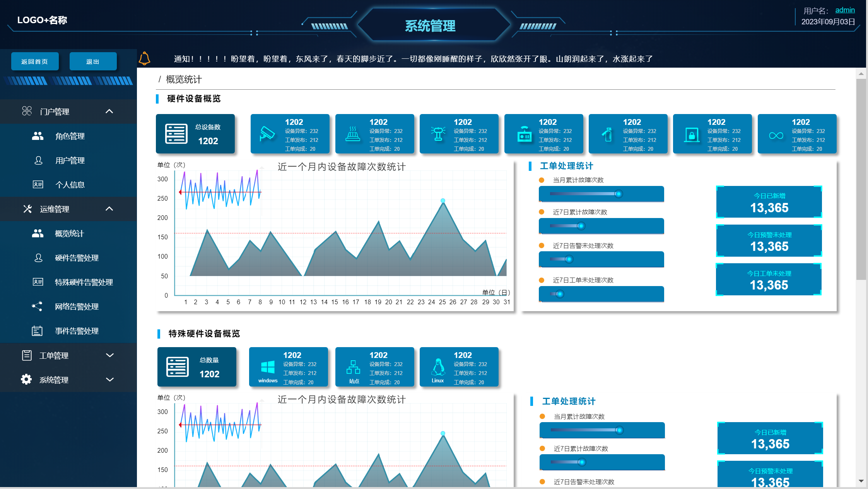The width and height of the screenshot is (868, 489).
Task: Click the first 近7日告警未处理次数 slider handle
Action: (x=569, y=259)
